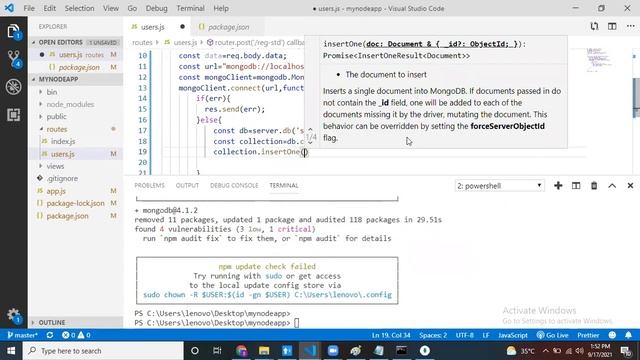Click the Open Changes compare icon
Image resolution: width=640 pixels, height=360 pixels.
(594, 27)
